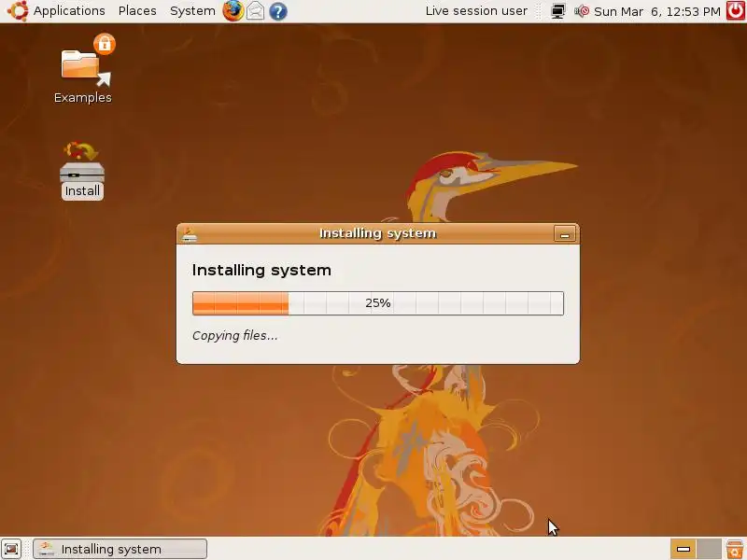Launch Firefox from the top panel

233,11
